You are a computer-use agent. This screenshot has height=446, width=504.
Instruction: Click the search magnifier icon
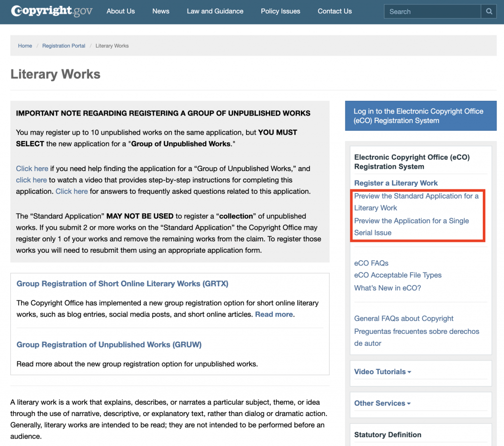[x=489, y=12]
